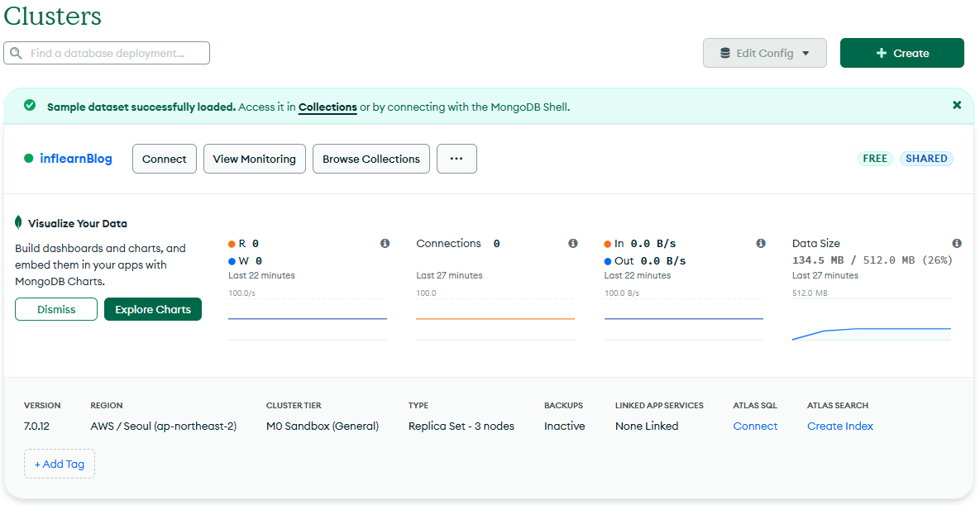980x505 pixels.
Task: Click the FREE tier badge
Action: coord(875,158)
